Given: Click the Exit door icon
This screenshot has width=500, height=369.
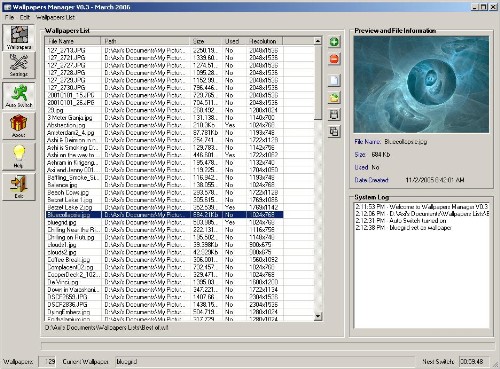Looking at the screenshot, I should pos(19,187).
